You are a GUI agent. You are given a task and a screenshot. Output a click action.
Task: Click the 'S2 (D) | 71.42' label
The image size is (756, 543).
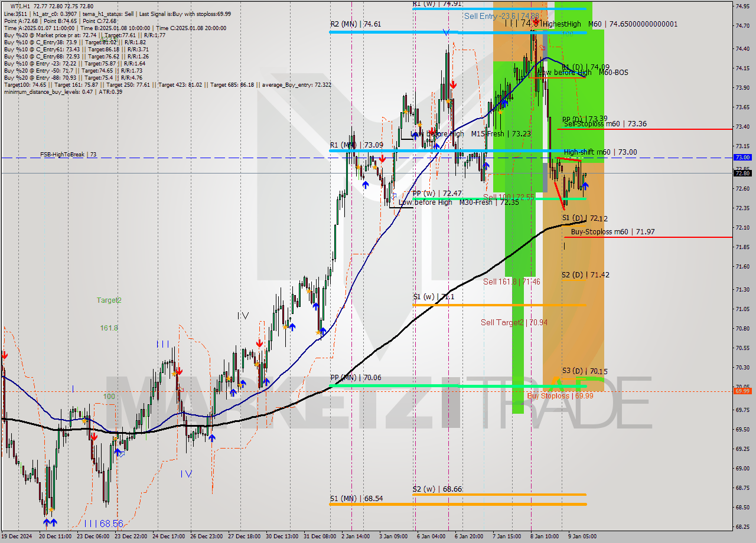[x=585, y=275]
